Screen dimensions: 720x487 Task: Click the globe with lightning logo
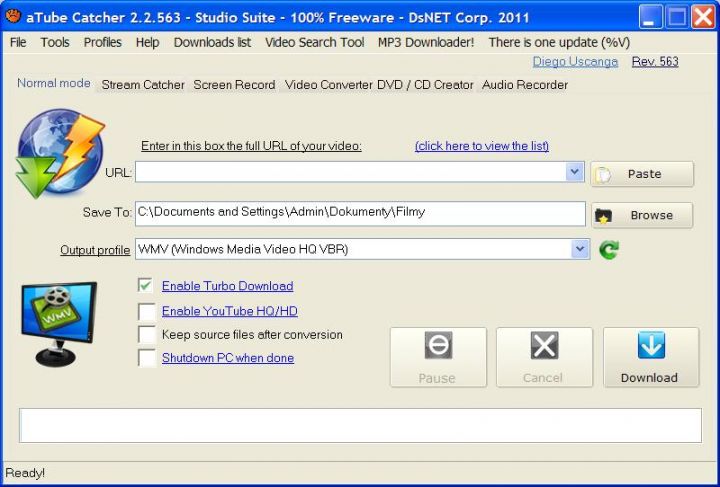[x=61, y=153]
